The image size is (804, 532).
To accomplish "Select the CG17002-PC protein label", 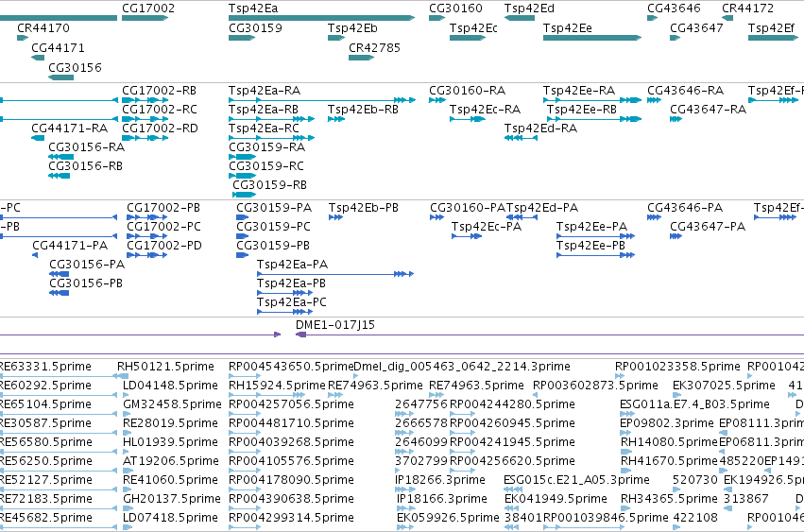I will tap(163, 227).
